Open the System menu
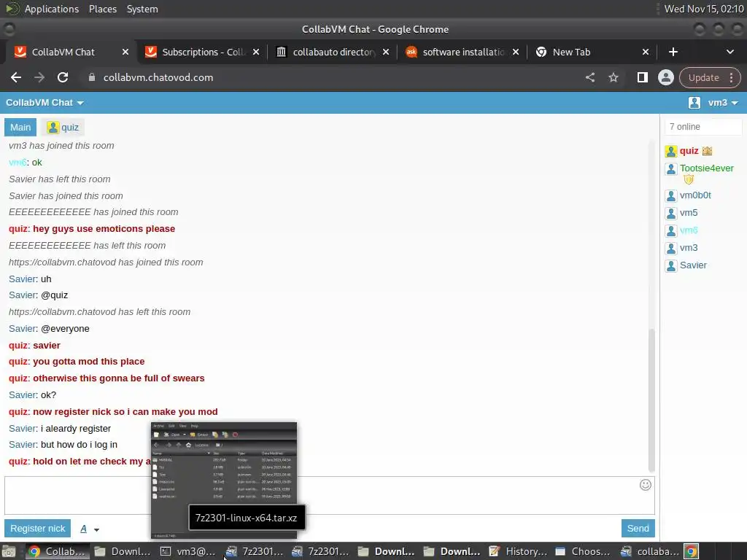Image resolution: width=747 pixels, height=560 pixels. [142, 9]
